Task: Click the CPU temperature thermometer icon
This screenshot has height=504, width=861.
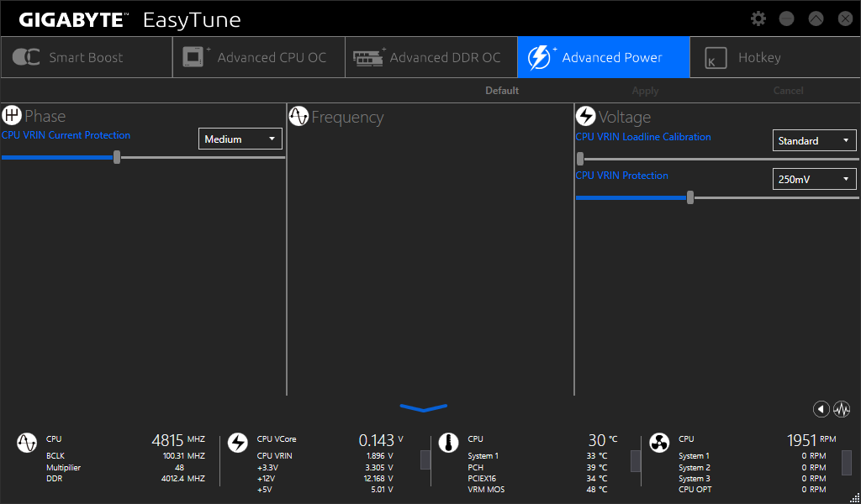Action: point(448,442)
